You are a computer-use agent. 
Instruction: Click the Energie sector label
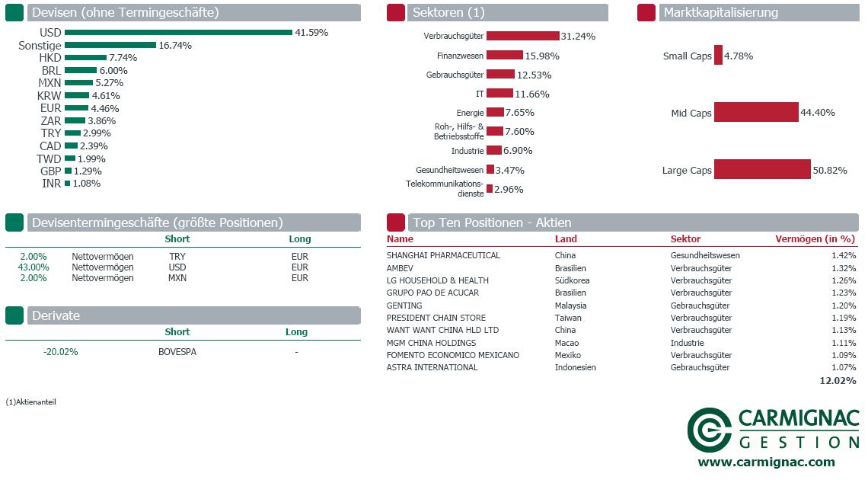pyautogui.click(x=470, y=113)
